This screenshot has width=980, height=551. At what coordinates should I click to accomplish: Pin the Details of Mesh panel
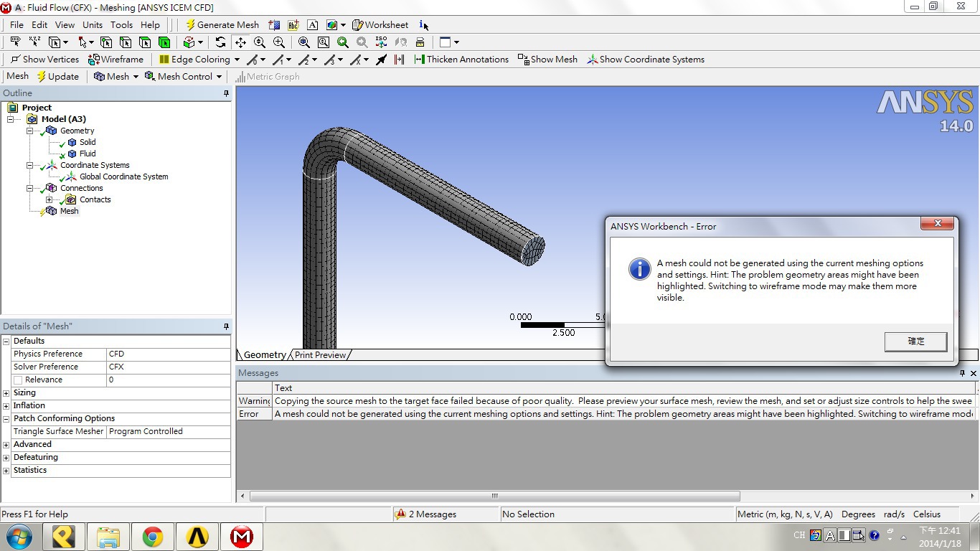pyautogui.click(x=226, y=326)
